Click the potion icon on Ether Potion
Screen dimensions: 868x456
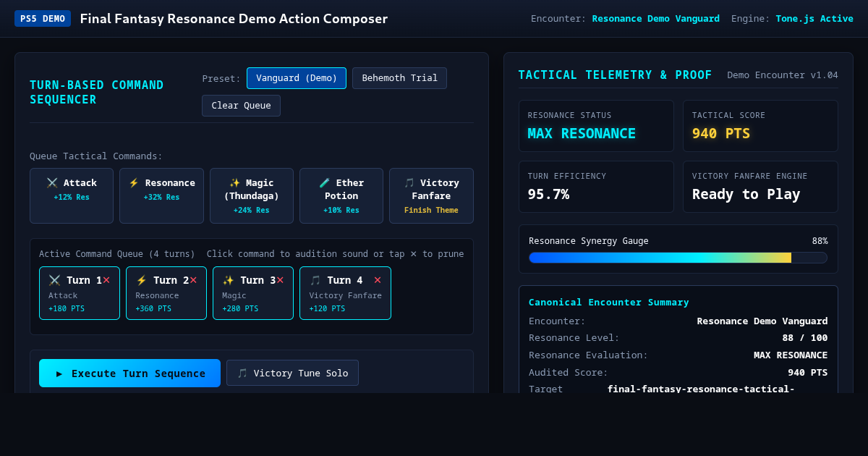point(324,183)
